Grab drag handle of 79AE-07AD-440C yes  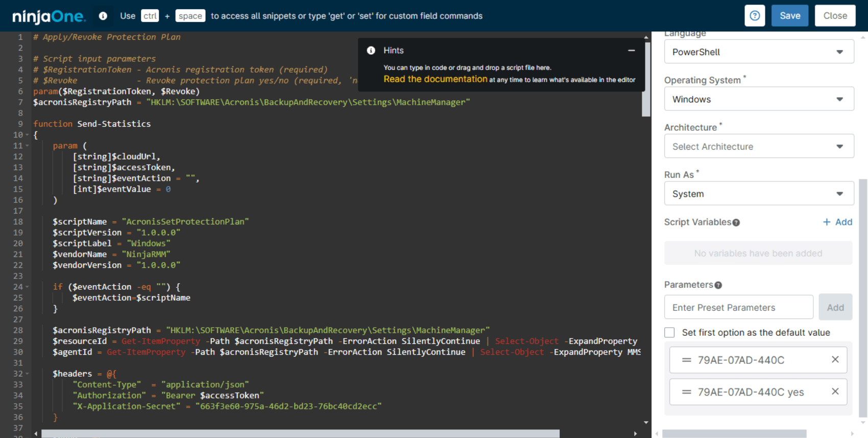click(x=686, y=392)
